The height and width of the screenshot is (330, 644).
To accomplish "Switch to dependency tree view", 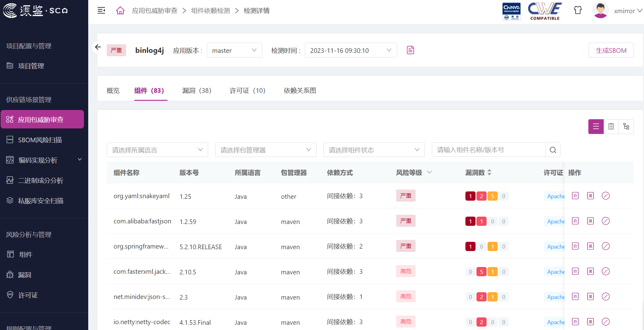I will pyautogui.click(x=626, y=126).
